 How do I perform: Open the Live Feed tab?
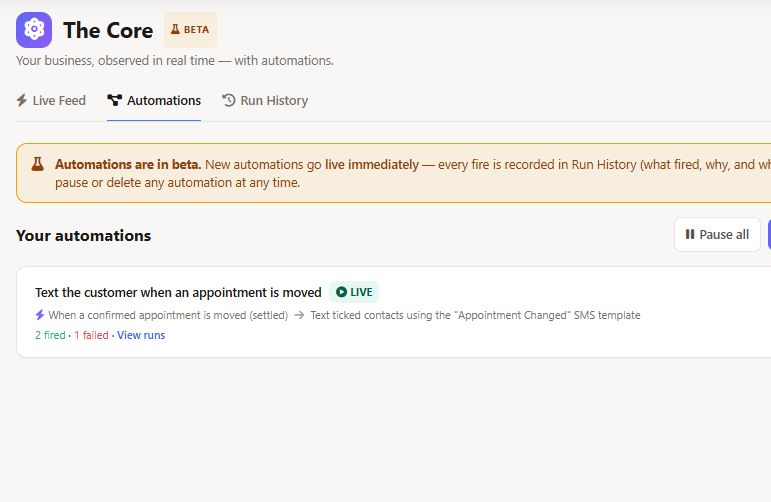tap(51, 101)
